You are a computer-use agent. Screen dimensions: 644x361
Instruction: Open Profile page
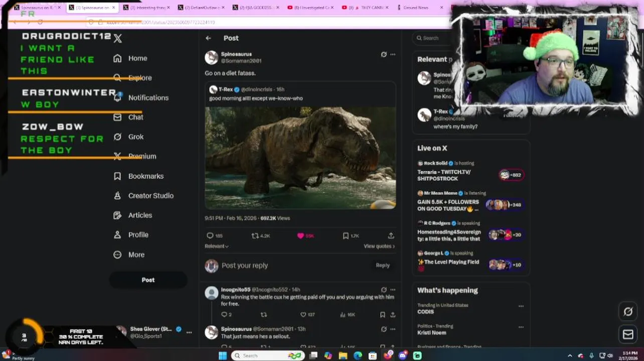pos(131,235)
